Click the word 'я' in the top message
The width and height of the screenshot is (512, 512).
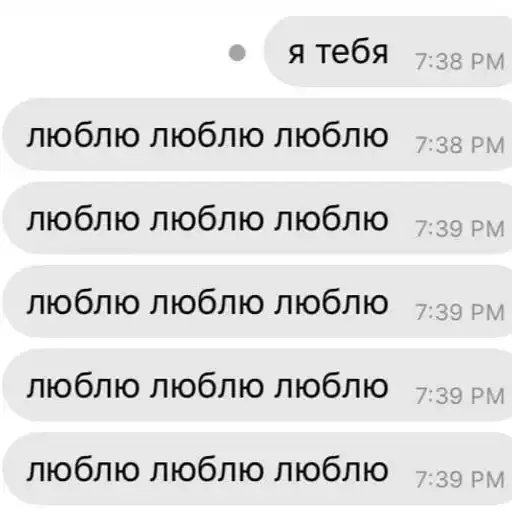[x=297, y=55]
